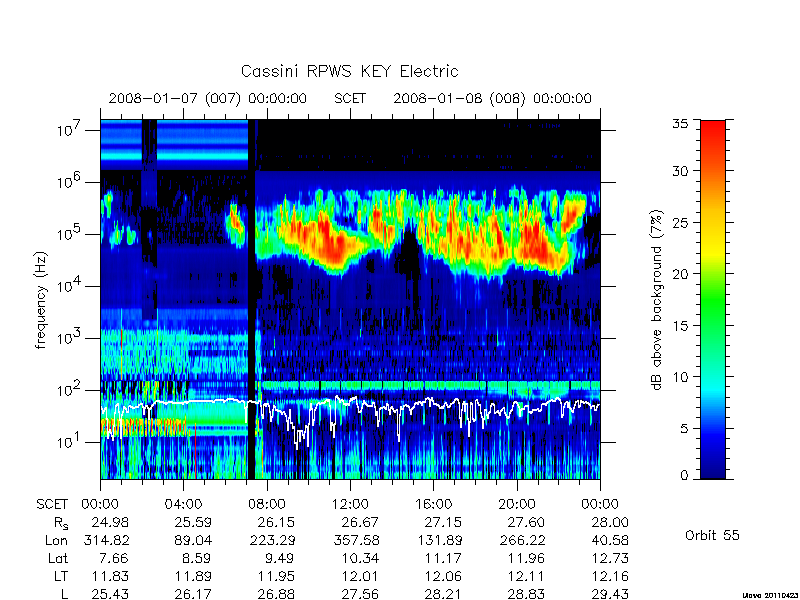The image size is (800, 600).
Task: Click the 'Lat' row header
Action: pyautogui.click(x=58, y=558)
